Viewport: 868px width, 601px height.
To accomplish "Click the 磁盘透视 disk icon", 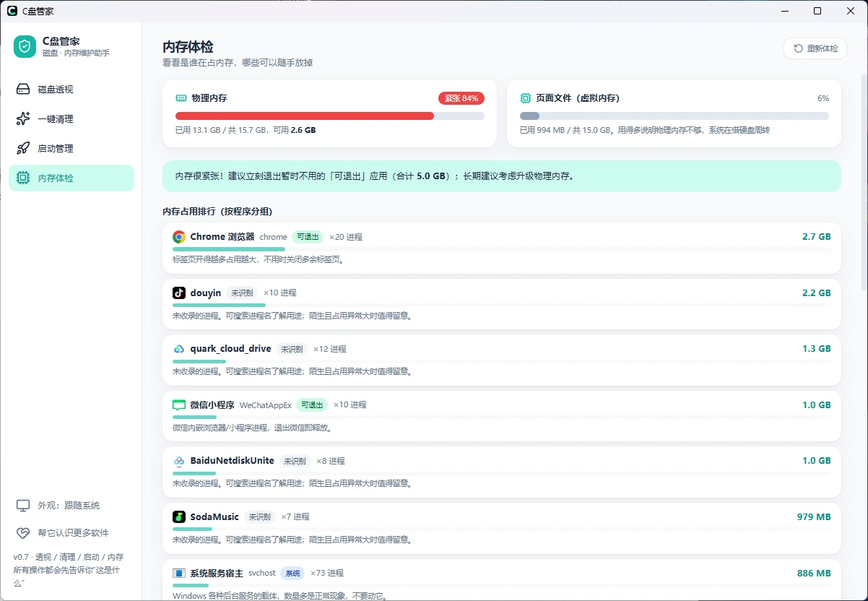I will click(23, 90).
